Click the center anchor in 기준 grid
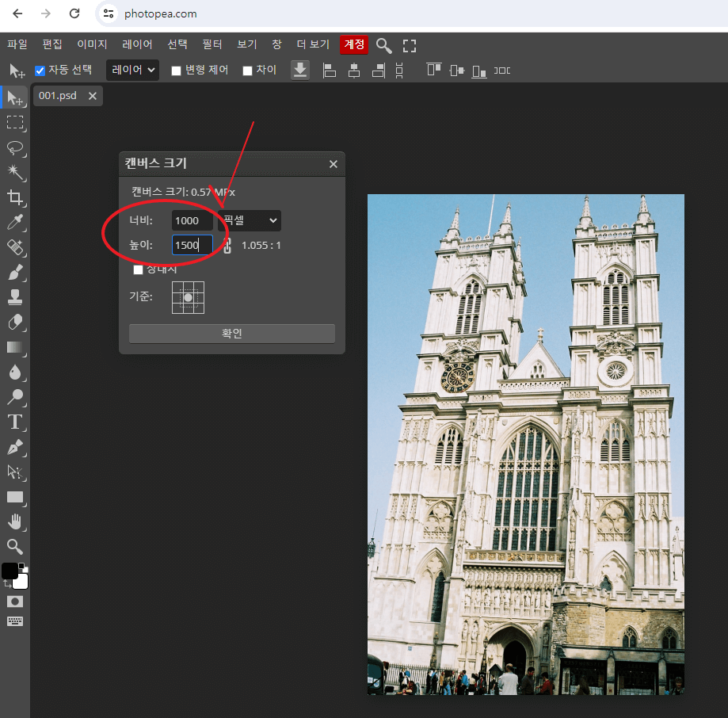This screenshot has width=728, height=718. click(x=188, y=298)
